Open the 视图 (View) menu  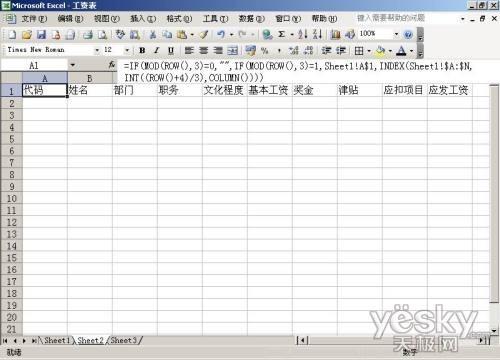[x=106, y=19]
